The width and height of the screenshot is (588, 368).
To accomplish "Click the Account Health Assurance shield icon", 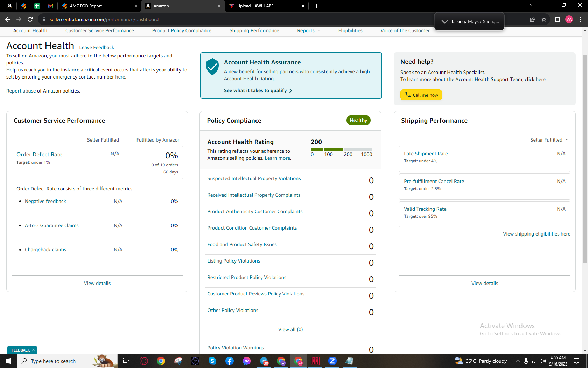I will coord(212,67).
